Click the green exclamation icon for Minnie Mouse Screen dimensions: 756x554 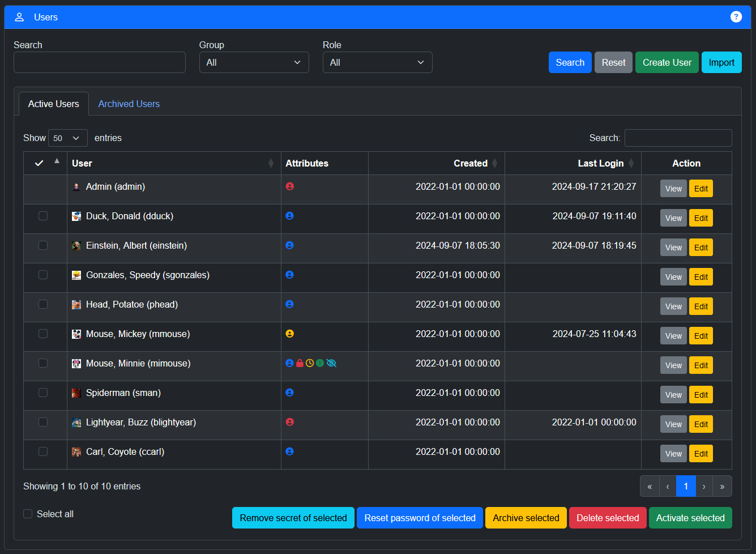[x=320, y=363]
